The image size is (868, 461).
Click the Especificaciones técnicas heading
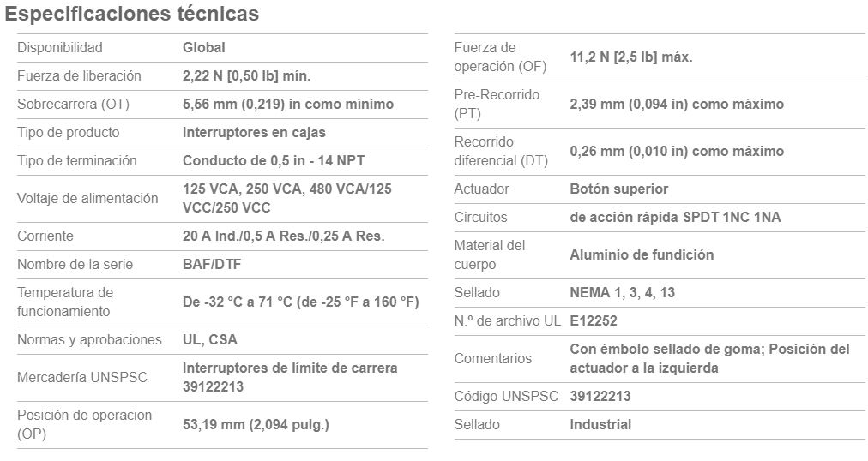pos(132,14)
